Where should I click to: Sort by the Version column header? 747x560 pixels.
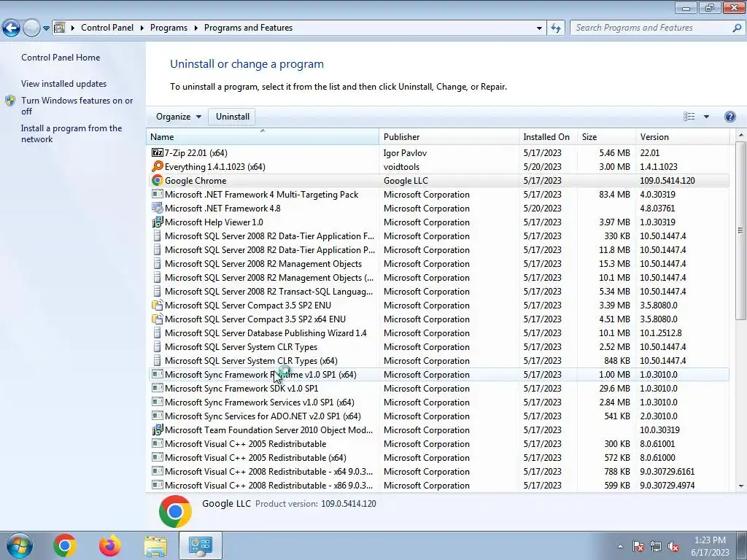click(682, 136)
